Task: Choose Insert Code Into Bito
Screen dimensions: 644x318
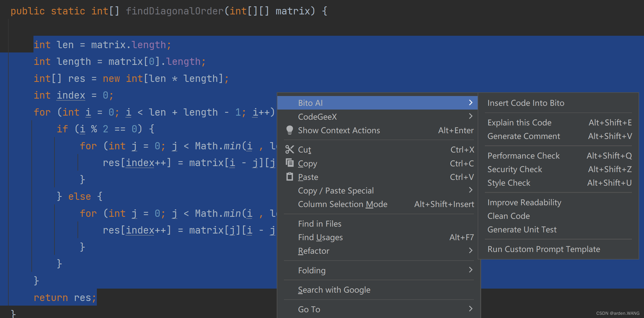Action: 526,103
